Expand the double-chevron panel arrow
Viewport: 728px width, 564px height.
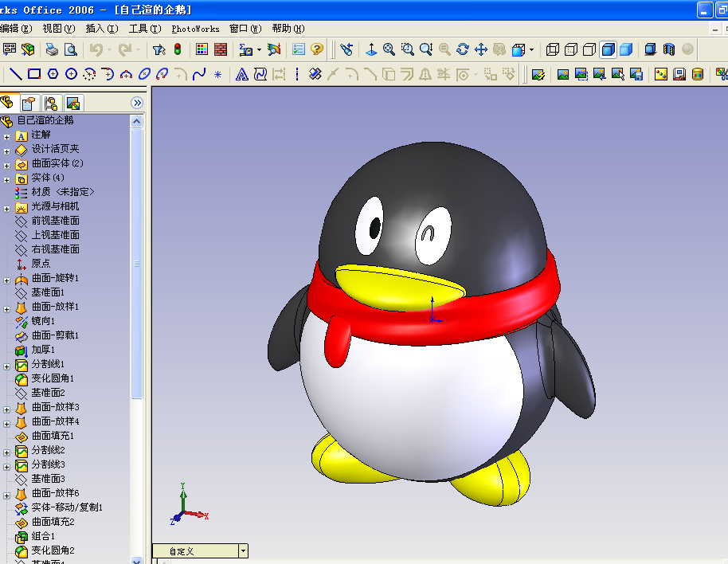click(137, 103)
